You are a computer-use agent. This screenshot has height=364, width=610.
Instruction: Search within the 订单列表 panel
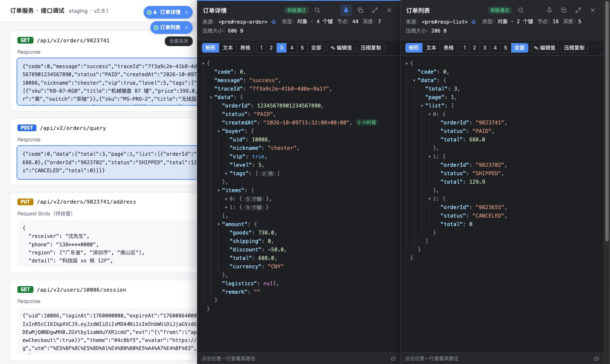click(x=521, y=10)
